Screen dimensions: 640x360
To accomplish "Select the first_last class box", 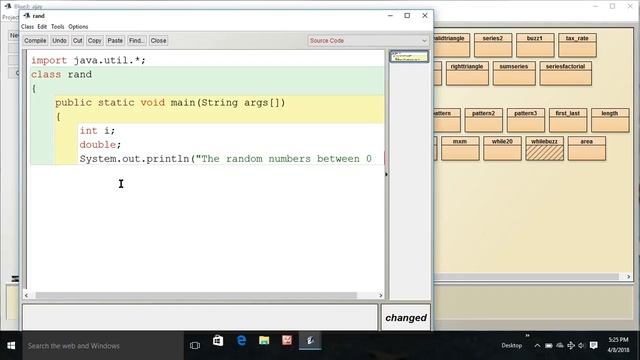I will tap(568, 120).
